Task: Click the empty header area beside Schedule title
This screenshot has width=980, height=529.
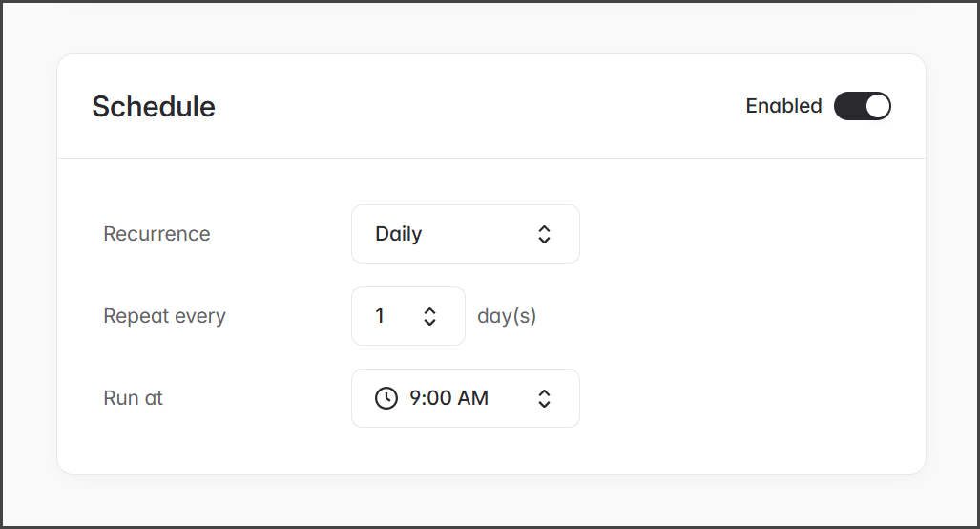Action: 477,106
